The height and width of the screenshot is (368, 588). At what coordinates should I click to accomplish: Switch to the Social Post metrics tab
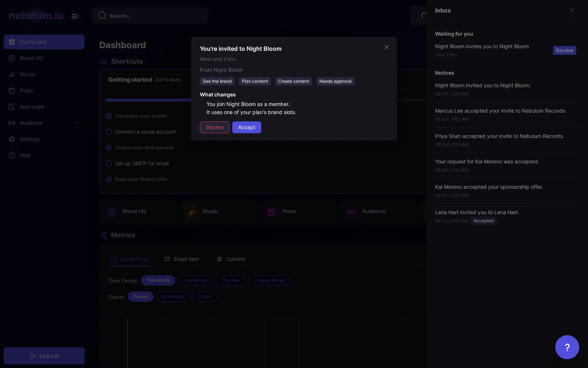pos(129,259)
